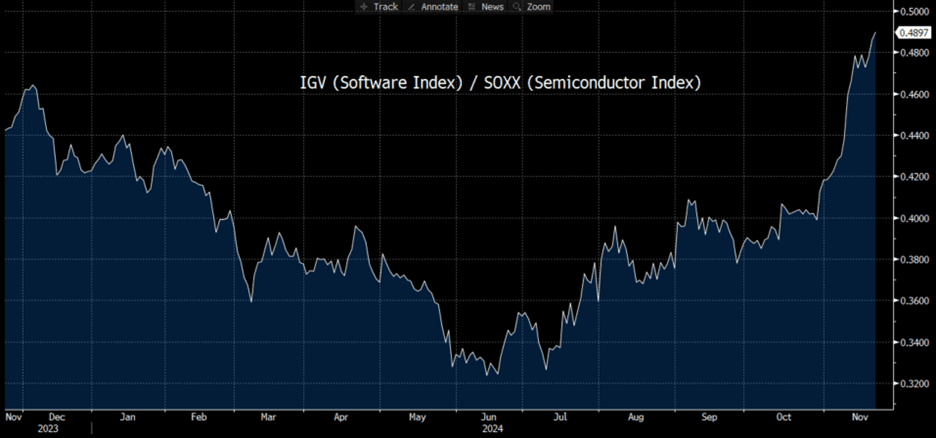Select the 0.3600 y-axis label
This screenshot has height=438, width=936.
pos(914,301)
